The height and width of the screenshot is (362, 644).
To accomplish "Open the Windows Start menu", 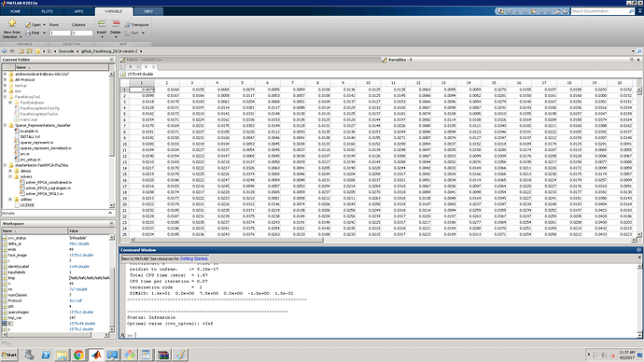I will [9, 355].
